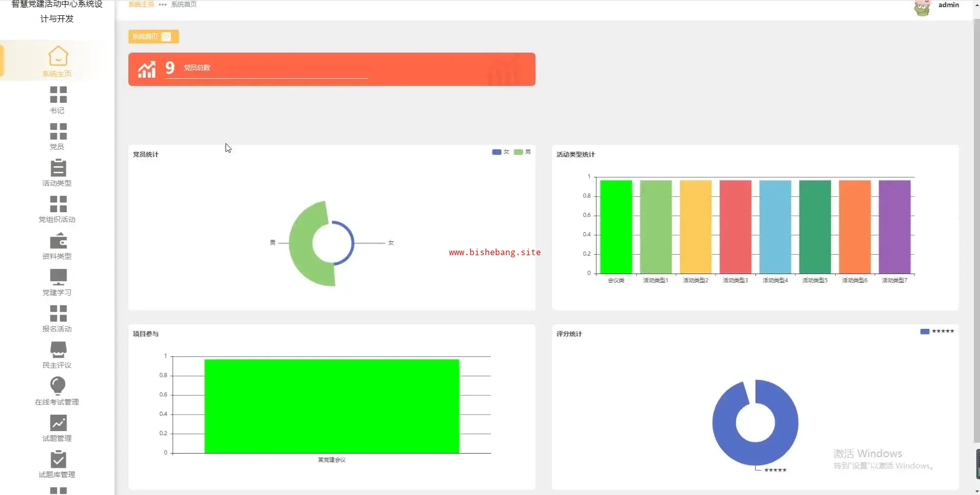Toggle the 男 legend series in 党员统计

(x=522, y=152)
